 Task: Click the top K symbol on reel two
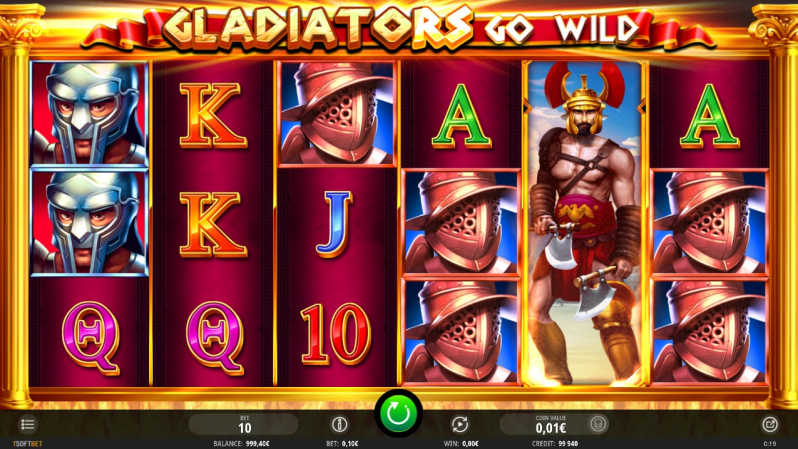point(213,116)
